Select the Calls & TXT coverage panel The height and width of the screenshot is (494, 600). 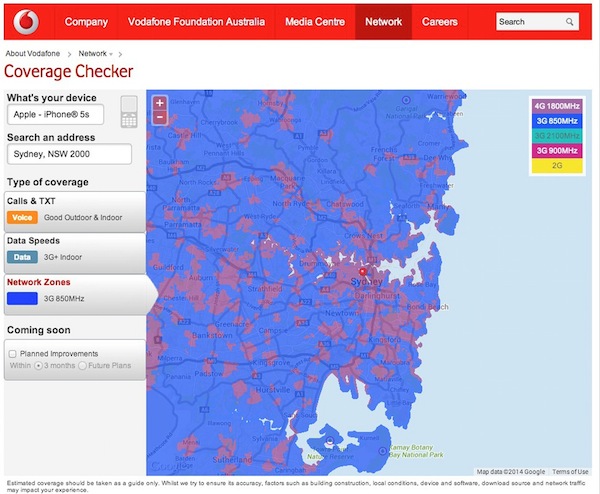tap(75, 212)
